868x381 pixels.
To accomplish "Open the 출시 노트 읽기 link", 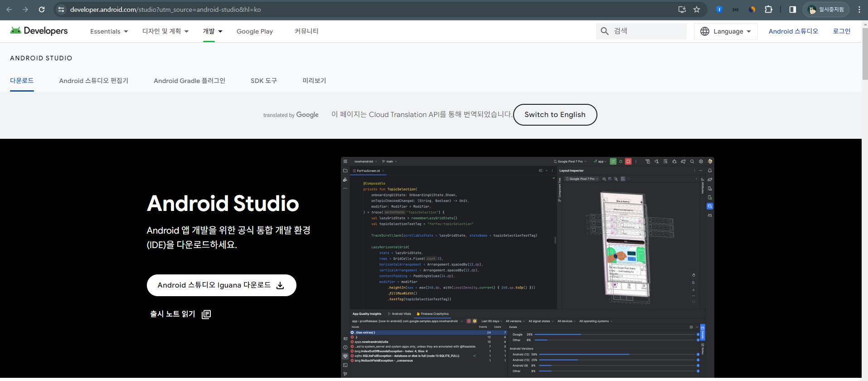I will [x=180, y=314].
